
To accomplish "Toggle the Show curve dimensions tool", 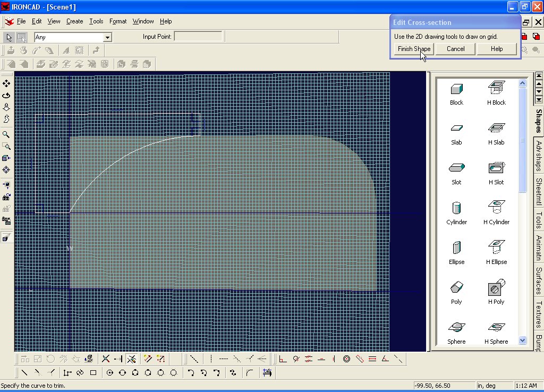I will 148,359.
